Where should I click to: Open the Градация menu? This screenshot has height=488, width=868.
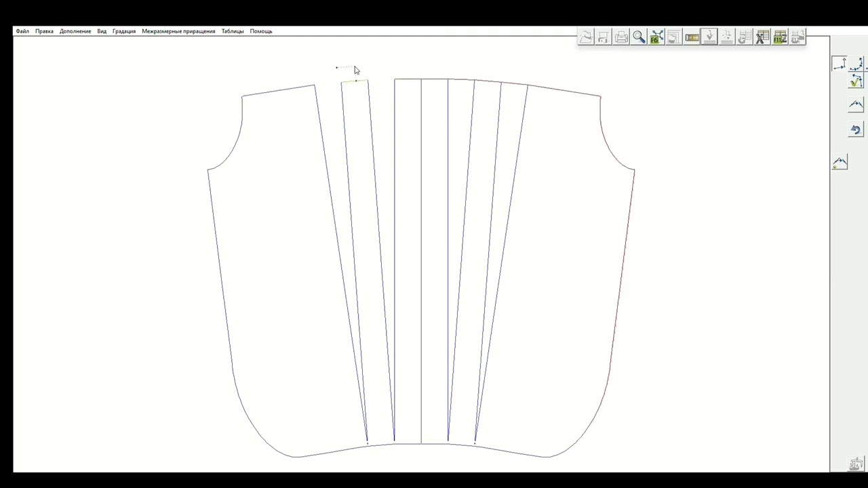pyautogui.click(x=124, y=31)
